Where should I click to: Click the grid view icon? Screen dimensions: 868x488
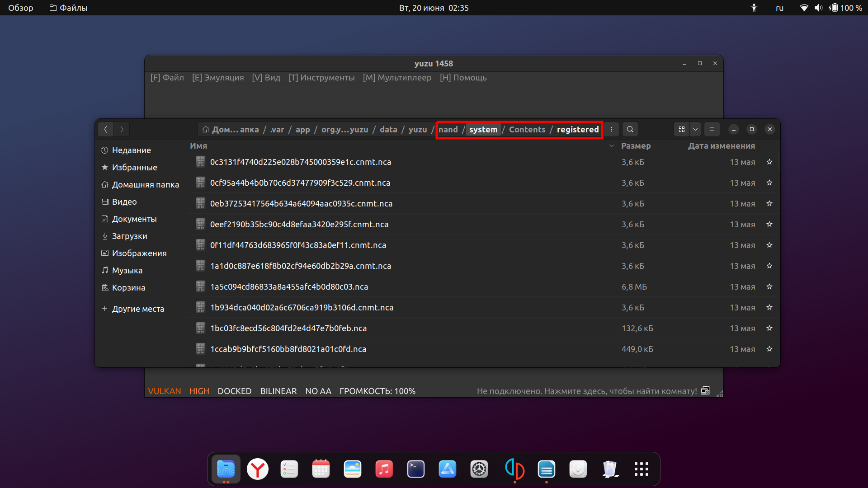pos(681,129)
